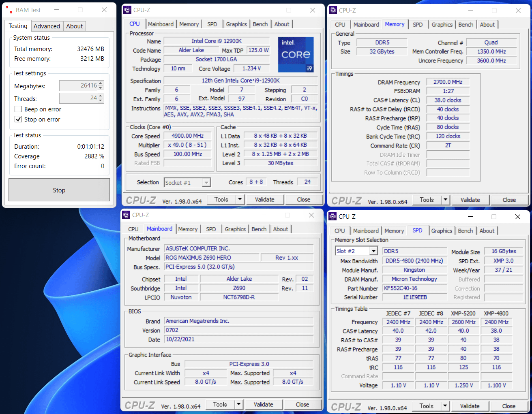Click the Max Bandwidth DDR5-4800 (2400 MHz) field
Image resolution: width=532 pixels, height=414 pixels.
414,261
